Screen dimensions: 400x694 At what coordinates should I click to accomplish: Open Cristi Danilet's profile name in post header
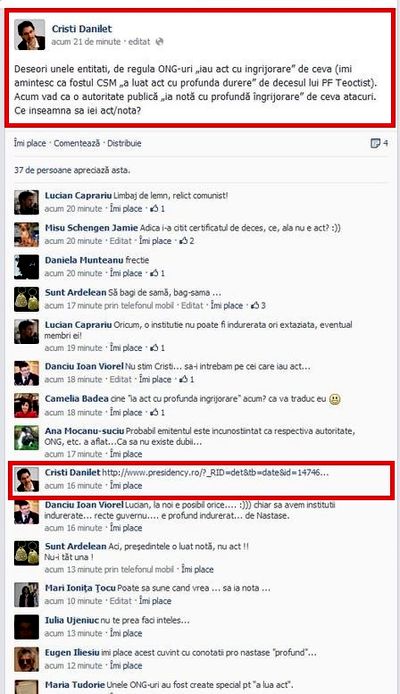82,29
